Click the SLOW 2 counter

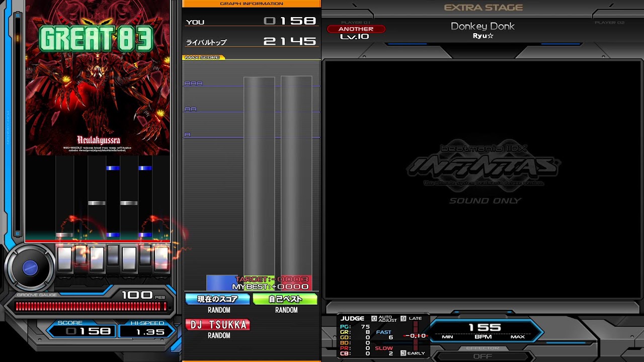[x=384, y=351]
